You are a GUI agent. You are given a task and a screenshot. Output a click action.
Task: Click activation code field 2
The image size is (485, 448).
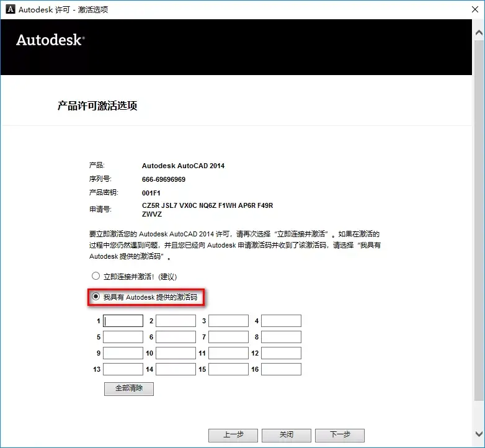[x=176, y=321]
